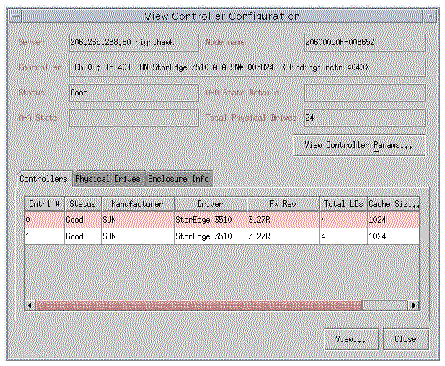Open the Physical Drives tab
The image size is (445, 366).
pos(108,179)
